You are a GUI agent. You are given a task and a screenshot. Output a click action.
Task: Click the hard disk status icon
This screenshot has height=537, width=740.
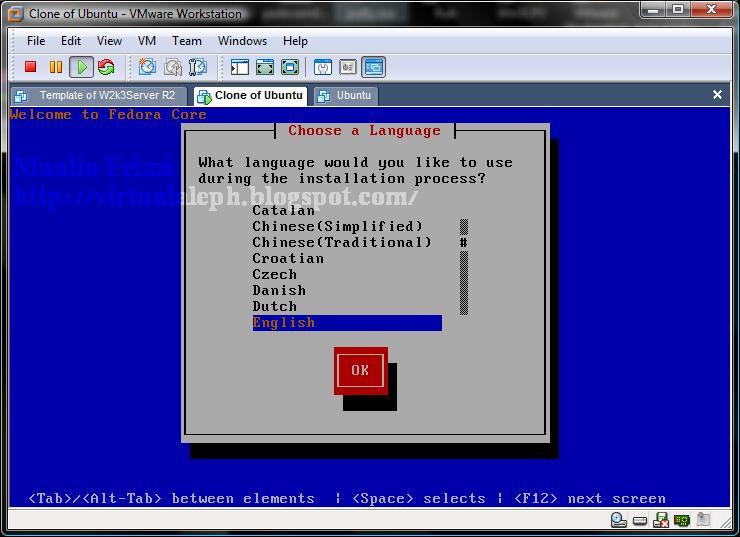coord(640,520)
